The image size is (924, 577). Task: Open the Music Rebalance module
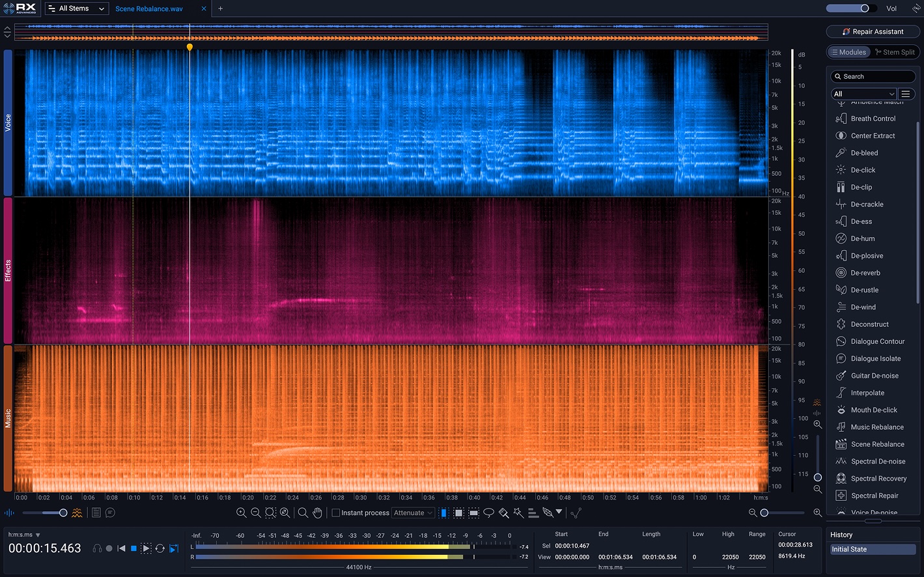click(876, 427)
